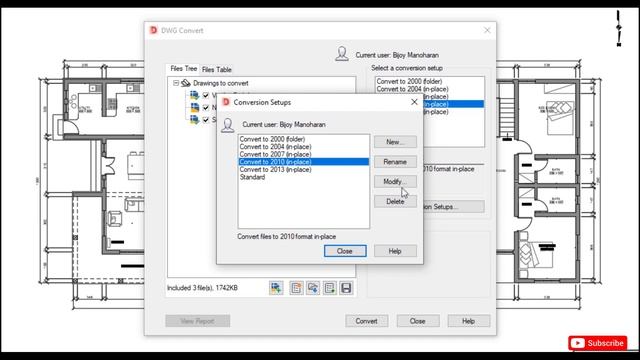The width and height of the screenshot is (640, 360).
Task: Click the user avatar icon in Conversion Setups
Action: 228,125
